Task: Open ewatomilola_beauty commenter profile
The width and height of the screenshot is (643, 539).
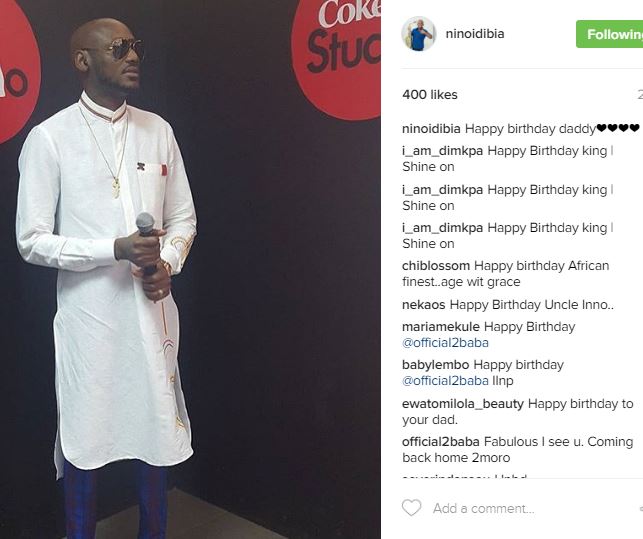Action: [x=463, y=404]
